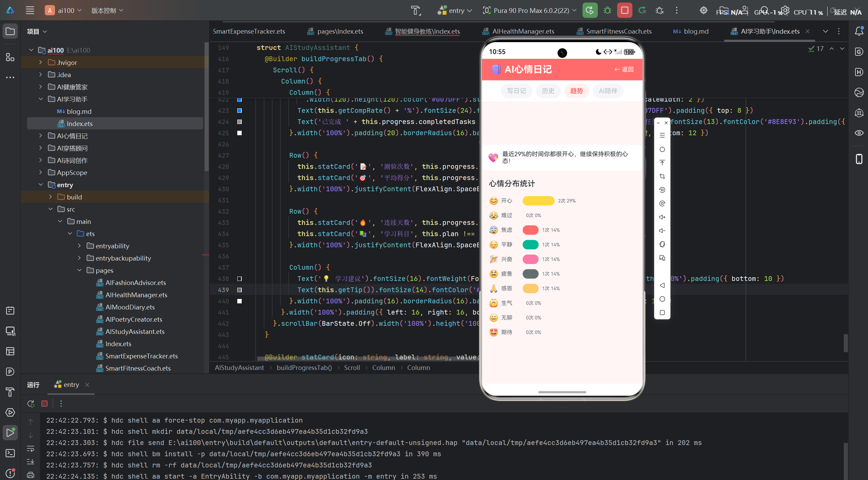Open blog.md under AI学习助手
This screenshot has height=480, width=868.
click(x=74, y=111)
